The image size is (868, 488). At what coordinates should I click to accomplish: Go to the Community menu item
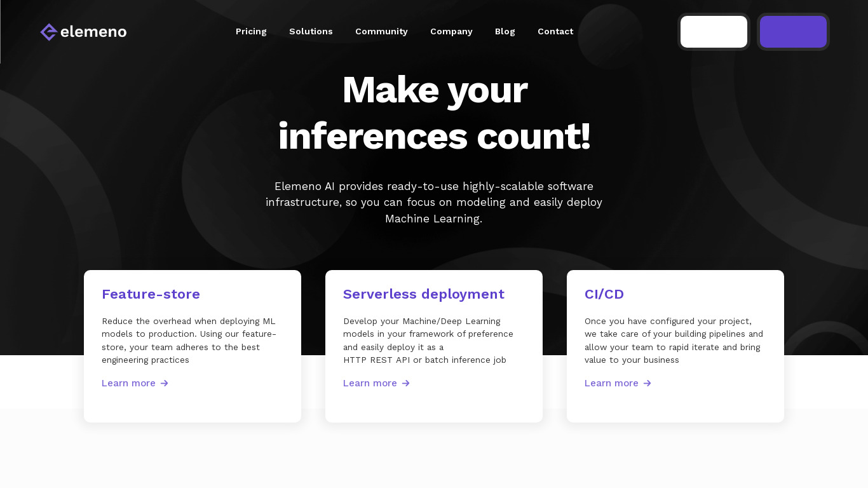(x=381, y=32)
